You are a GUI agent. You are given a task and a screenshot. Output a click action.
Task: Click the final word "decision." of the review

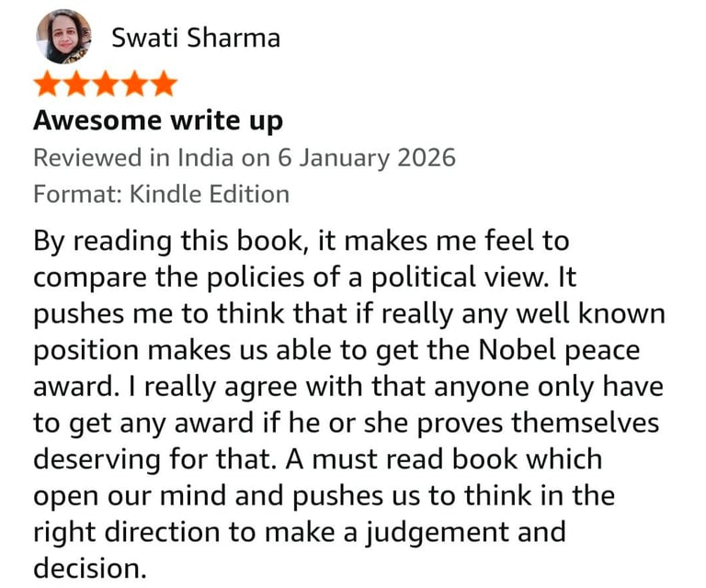click(90, 568)
